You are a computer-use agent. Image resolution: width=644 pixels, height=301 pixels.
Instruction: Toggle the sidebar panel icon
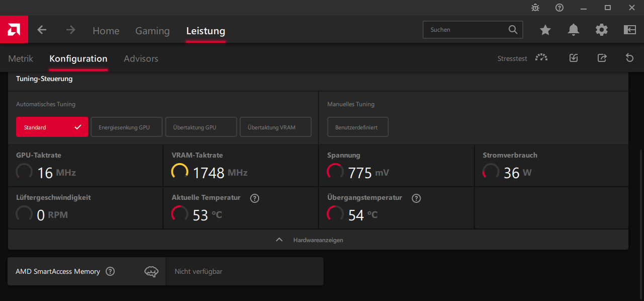pos(630,30)
